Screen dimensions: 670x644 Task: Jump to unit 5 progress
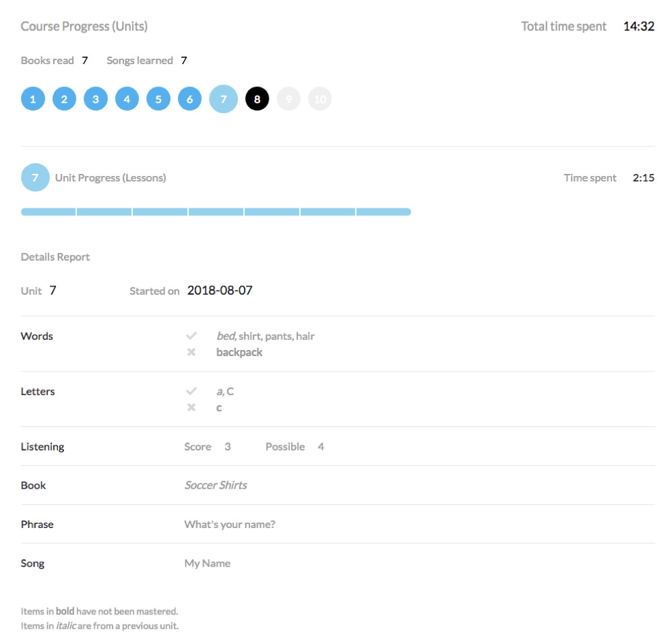point(158,99)
